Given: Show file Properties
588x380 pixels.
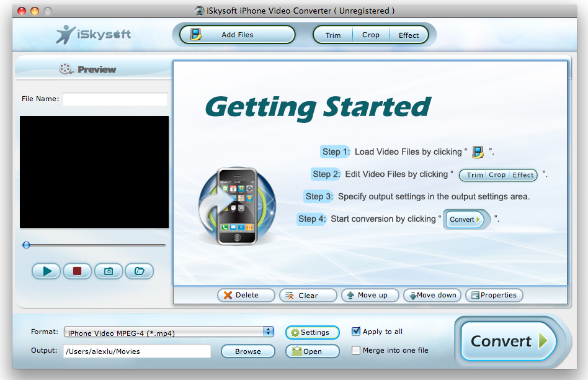Looking at the screenshot, I should click(x=494, y=295).
